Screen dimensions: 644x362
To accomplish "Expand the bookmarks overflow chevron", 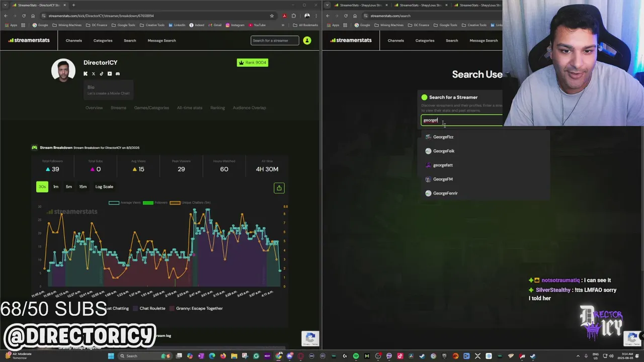I will [x=283, y=25].
